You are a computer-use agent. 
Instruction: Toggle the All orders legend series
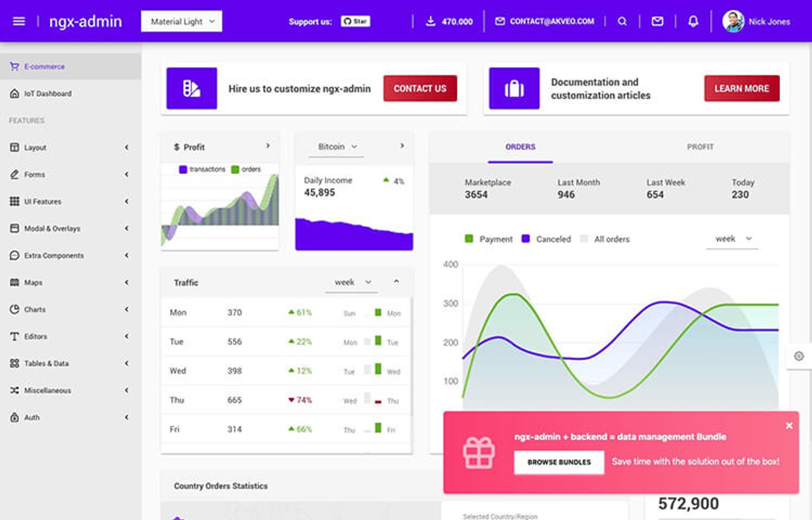(x=605, y=239)
